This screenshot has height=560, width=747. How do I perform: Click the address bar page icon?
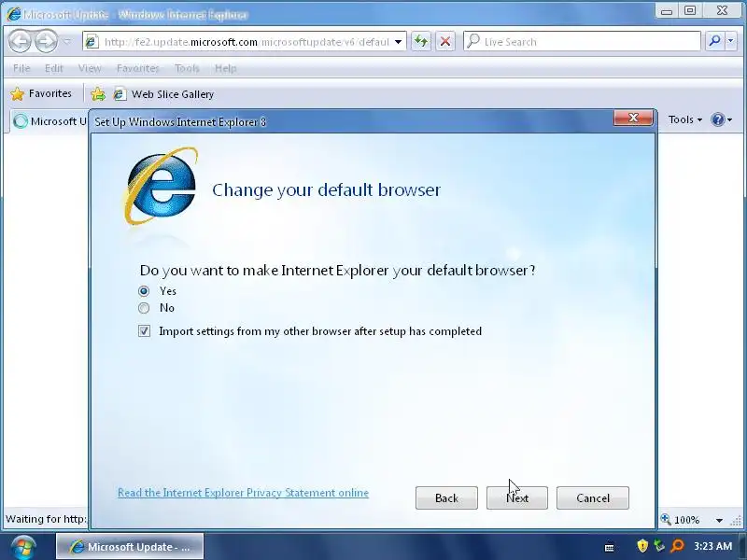pyautogui.click(x=92, y=42)
